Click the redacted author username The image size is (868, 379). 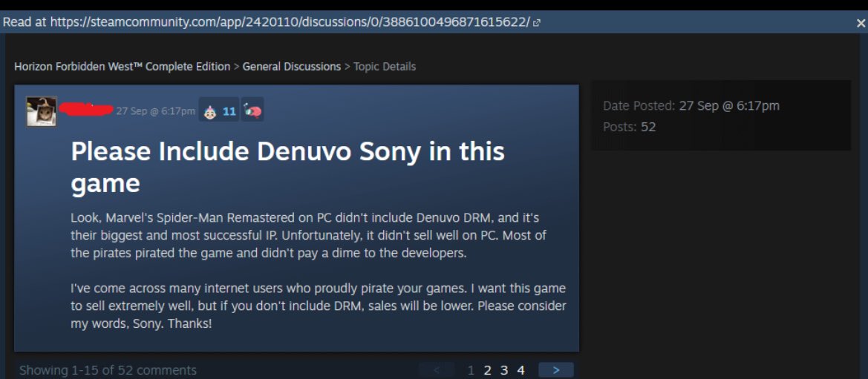point(86,109)
